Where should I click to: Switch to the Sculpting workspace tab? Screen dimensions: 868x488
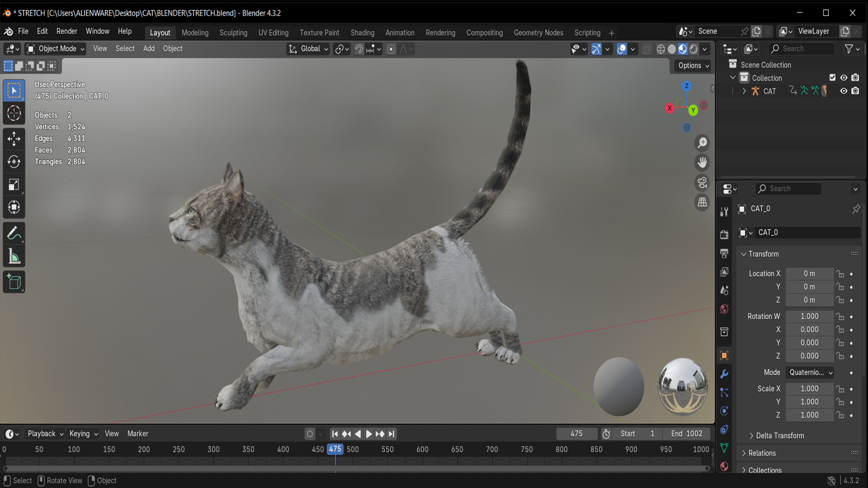(234, 33)
